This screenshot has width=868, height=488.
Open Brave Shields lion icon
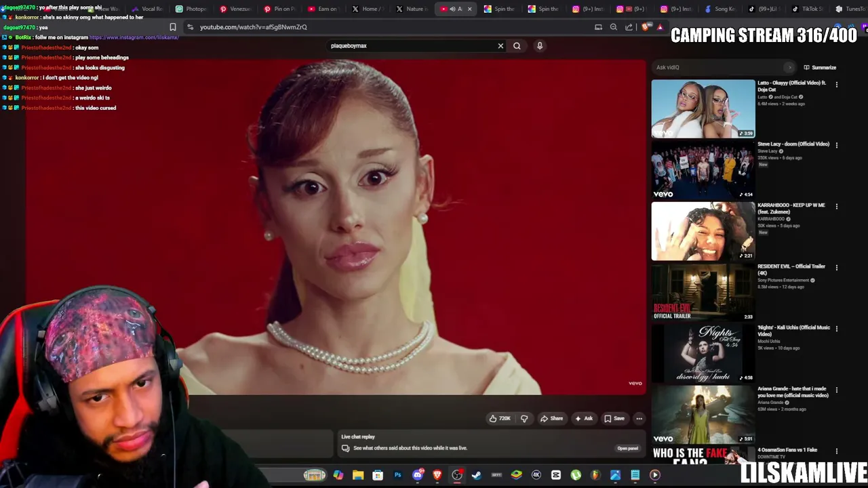point(645,27)
